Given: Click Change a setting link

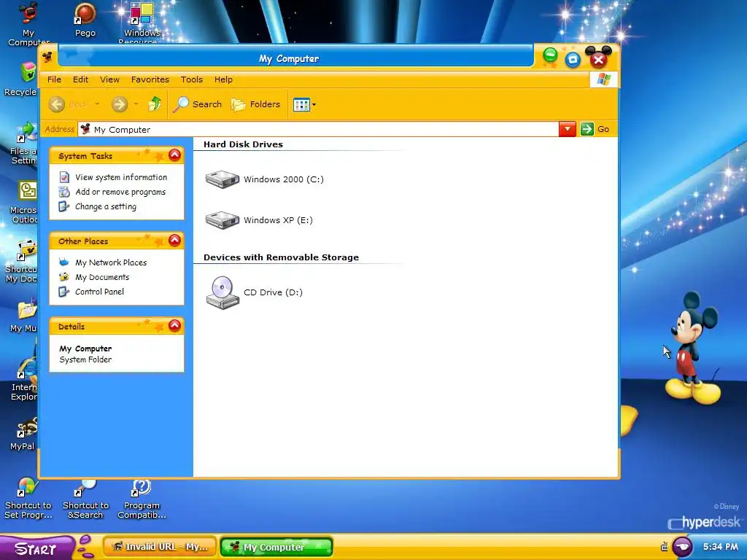Looking at the screenshot, I should pyautogui.click(x=106, y=206).
